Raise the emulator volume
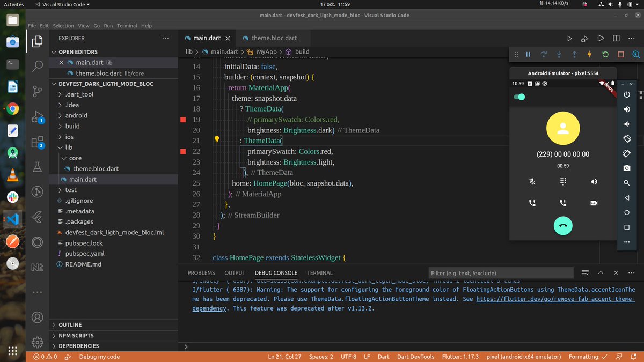This screenshot has width=644, height=362. tap(626, 109)
